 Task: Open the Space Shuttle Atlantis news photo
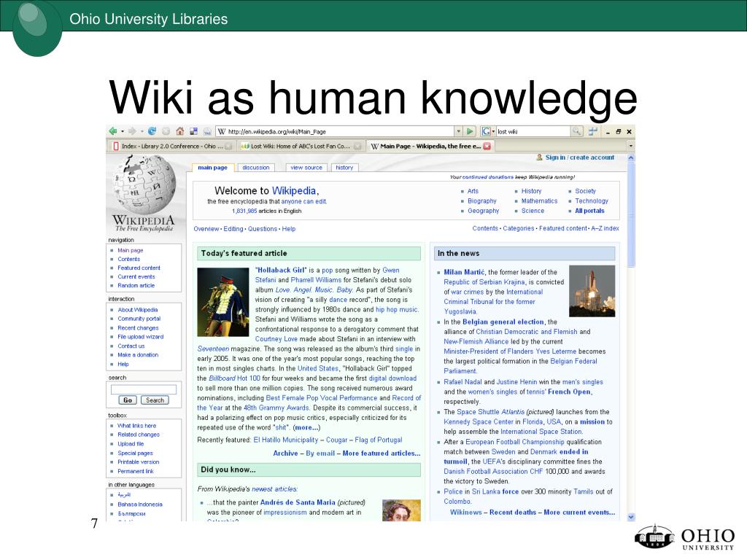592,290
